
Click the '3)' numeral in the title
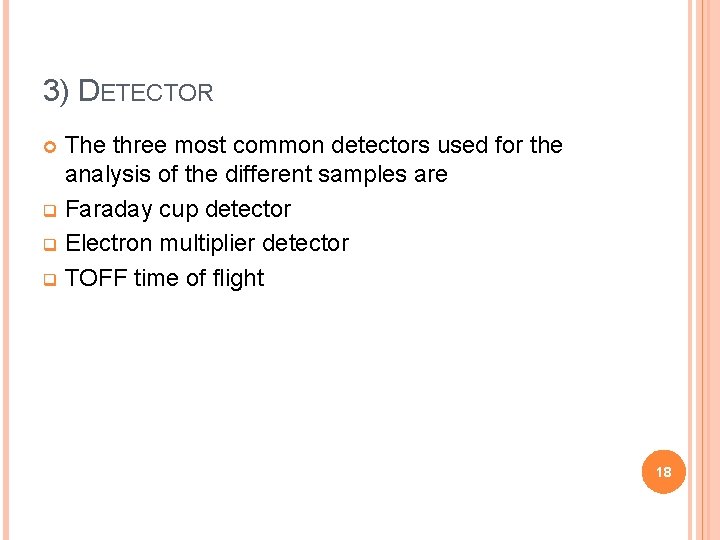tap(56, 92)
